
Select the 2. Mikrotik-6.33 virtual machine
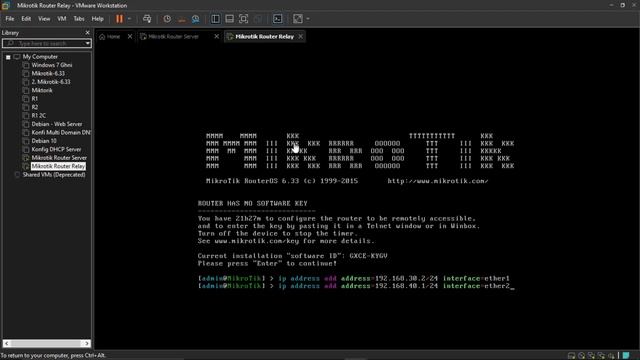point(51,82)
